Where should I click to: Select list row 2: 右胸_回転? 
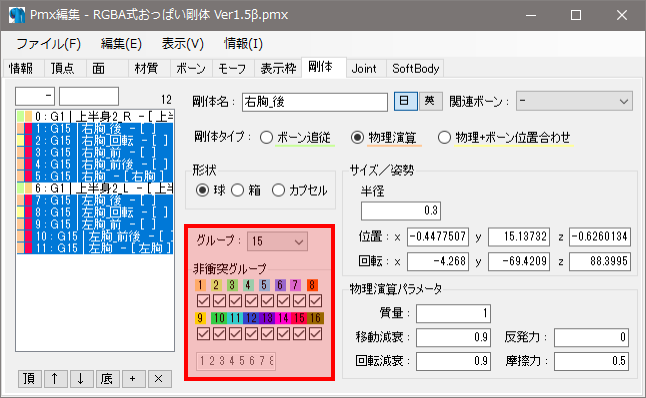pyautogui.click(x=95, y=140)
